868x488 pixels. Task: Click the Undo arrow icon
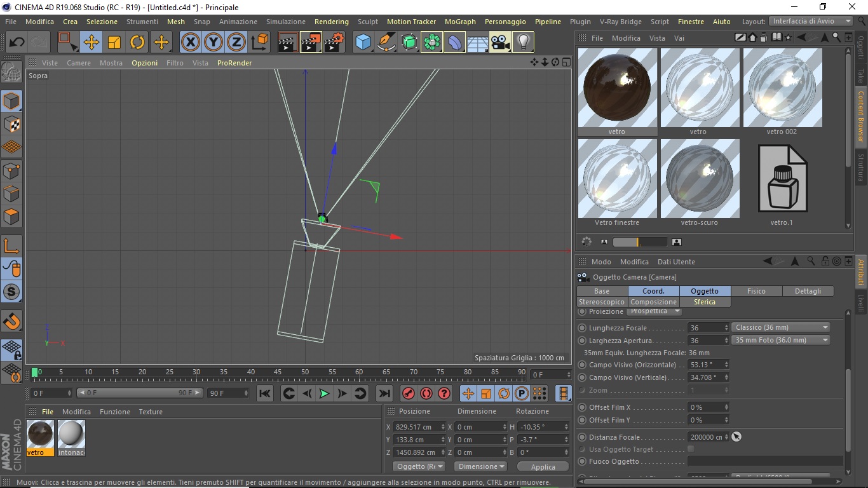[17, 43]
